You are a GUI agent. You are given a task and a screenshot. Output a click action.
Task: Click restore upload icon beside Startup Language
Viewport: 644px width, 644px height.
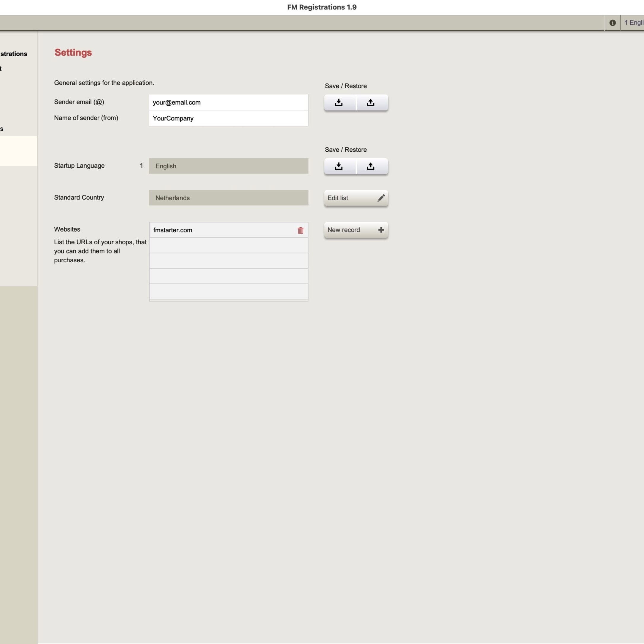click(370, 166)
